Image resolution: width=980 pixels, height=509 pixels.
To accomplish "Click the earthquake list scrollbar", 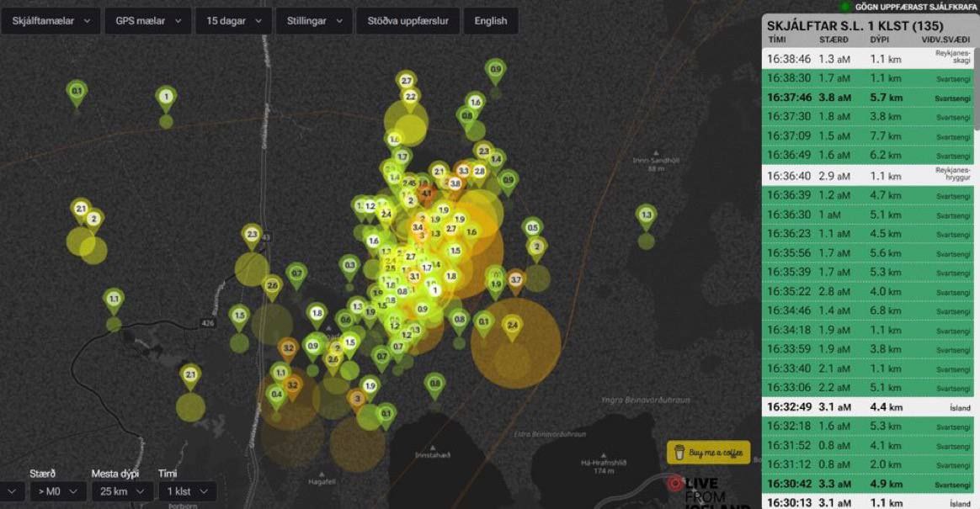I will (977, 87).
